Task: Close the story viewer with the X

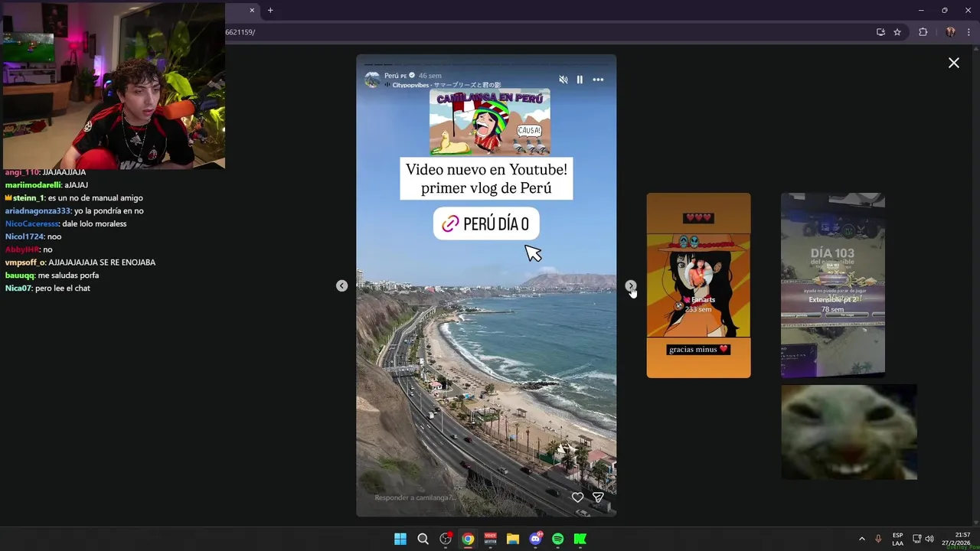Action: point(954,63)
